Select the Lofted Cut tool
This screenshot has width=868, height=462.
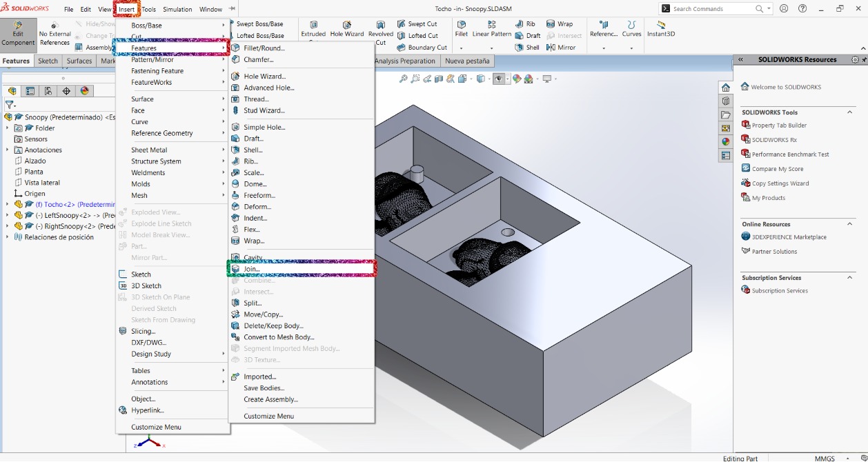click(x=417, y=36)
